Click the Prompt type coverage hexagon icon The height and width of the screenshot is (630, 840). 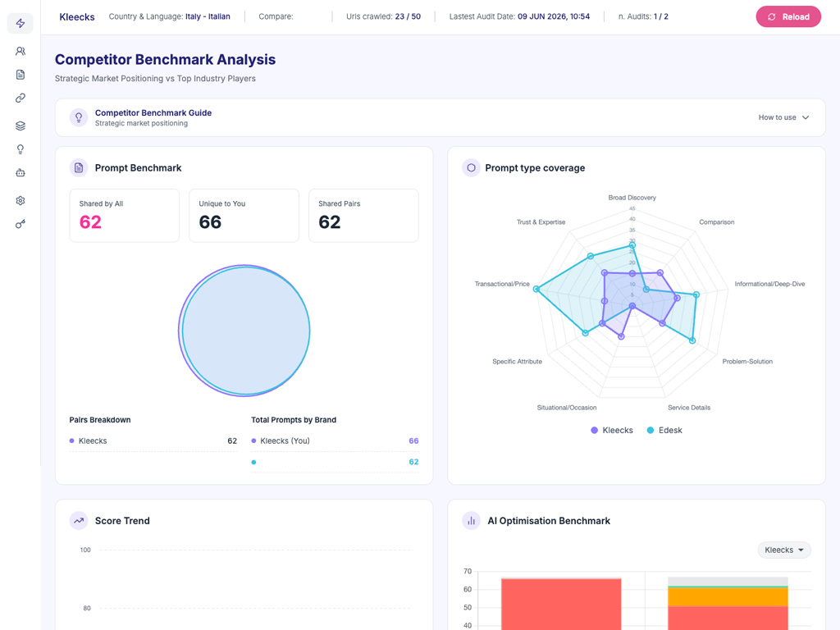(x=471, y=167)
